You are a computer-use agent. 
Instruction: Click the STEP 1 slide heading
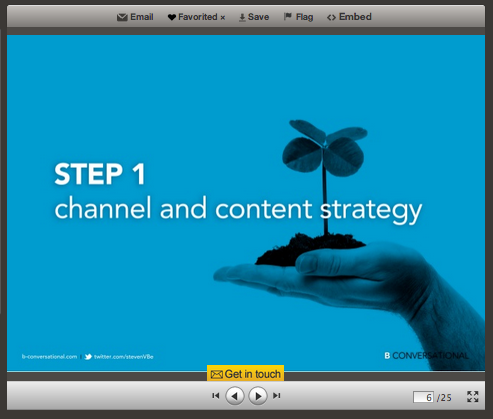[x=100, y=174]
